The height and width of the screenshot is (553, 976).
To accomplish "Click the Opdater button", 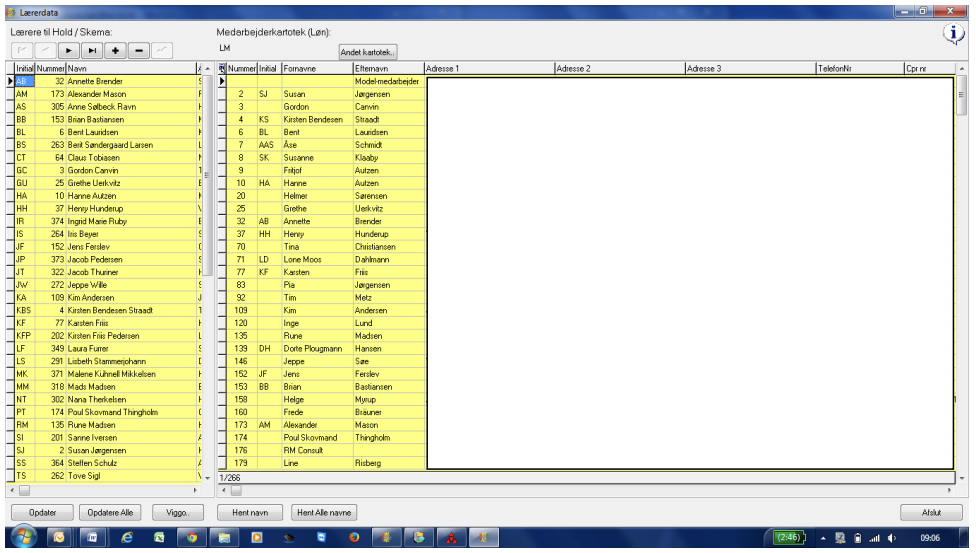I will 42,513.
